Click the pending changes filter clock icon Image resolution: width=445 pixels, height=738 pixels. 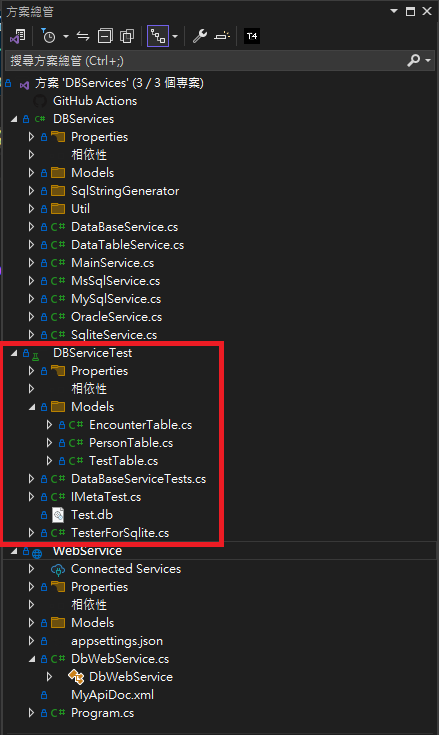[48, 36]
